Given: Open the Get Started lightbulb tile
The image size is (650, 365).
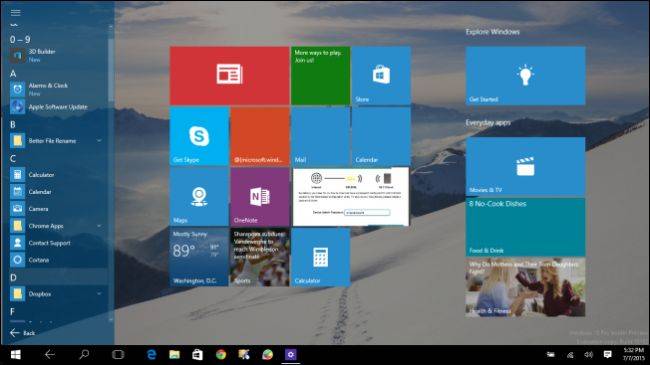Looking at the screenshot, I should point(525,75).
